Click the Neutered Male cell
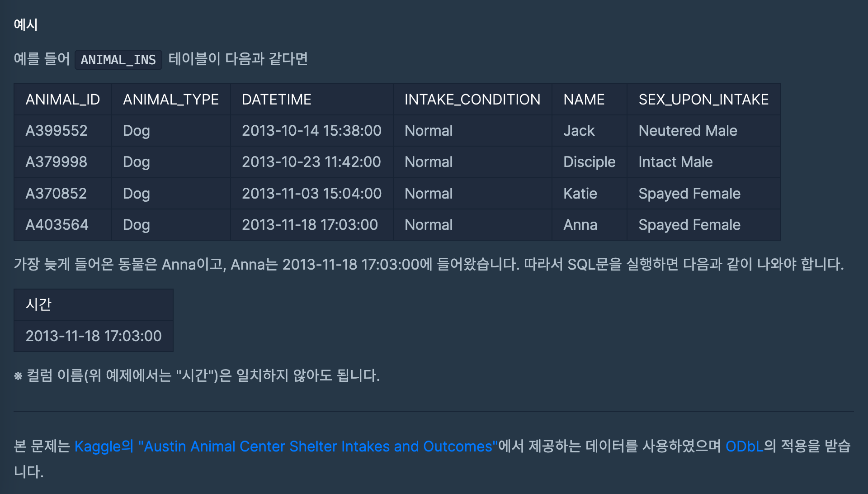The height and width of the screenshot is (494, 868). 688,131
